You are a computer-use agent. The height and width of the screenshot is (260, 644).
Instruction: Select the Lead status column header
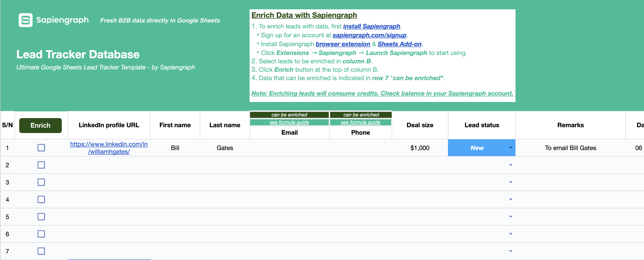click(x=482, y=125)
